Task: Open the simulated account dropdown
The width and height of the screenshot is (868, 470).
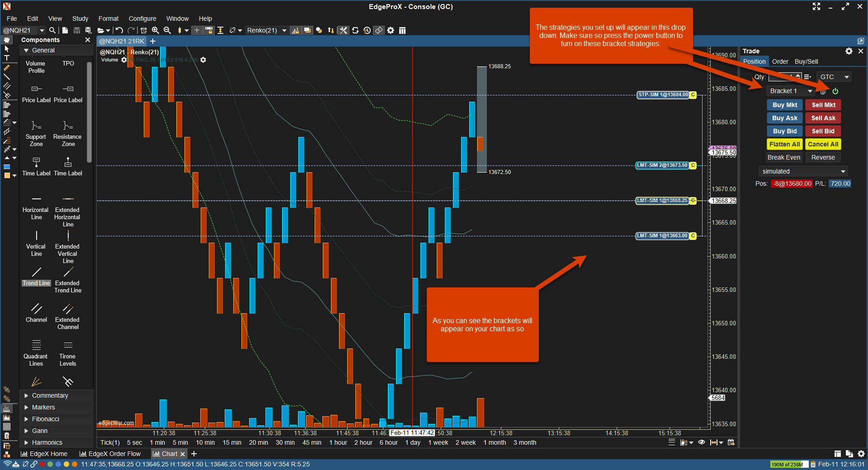Action: click(x=803, y=171)
